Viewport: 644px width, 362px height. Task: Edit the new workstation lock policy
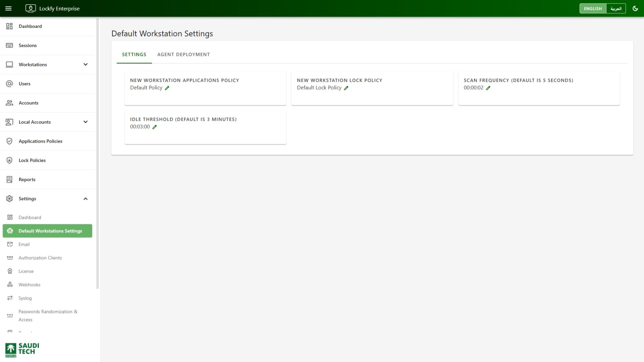tap(346, 88)
